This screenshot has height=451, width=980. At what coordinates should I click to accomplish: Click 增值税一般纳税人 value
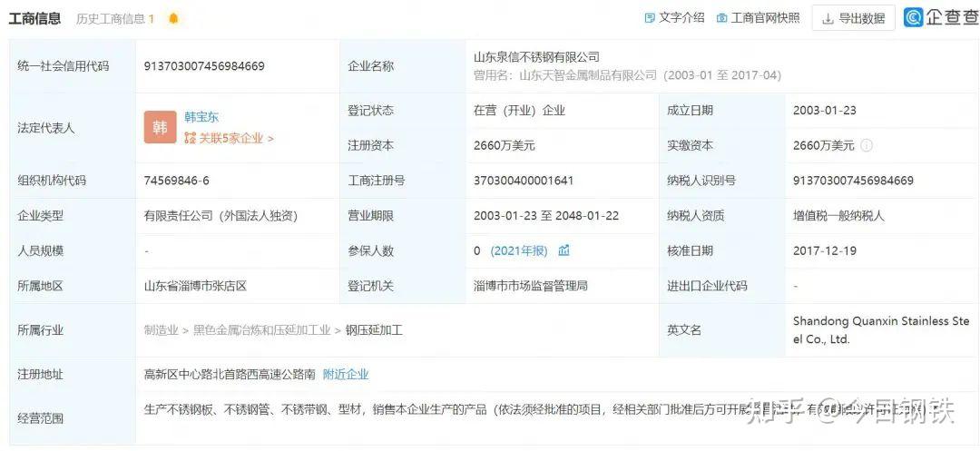pos(838,216)
